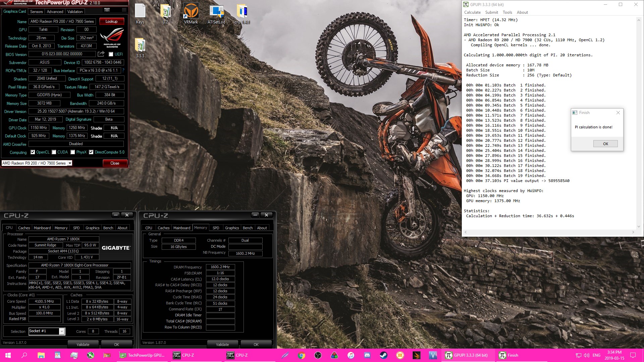The width and height of the screenshot is (644, 362).
Task: Click Validate in the right CPU-Z window
Action: point(222,344)
